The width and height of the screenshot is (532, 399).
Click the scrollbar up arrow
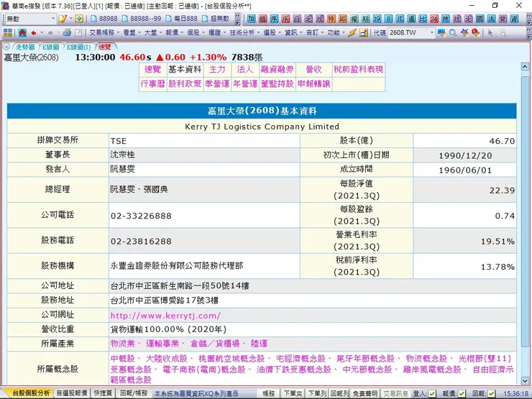(x=525, y=67)
